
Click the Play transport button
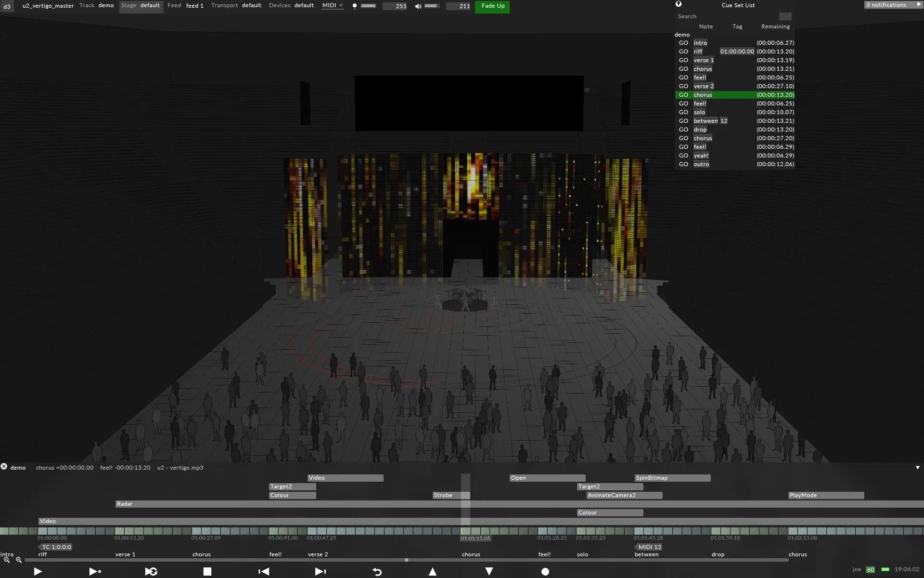pos(38,571)
